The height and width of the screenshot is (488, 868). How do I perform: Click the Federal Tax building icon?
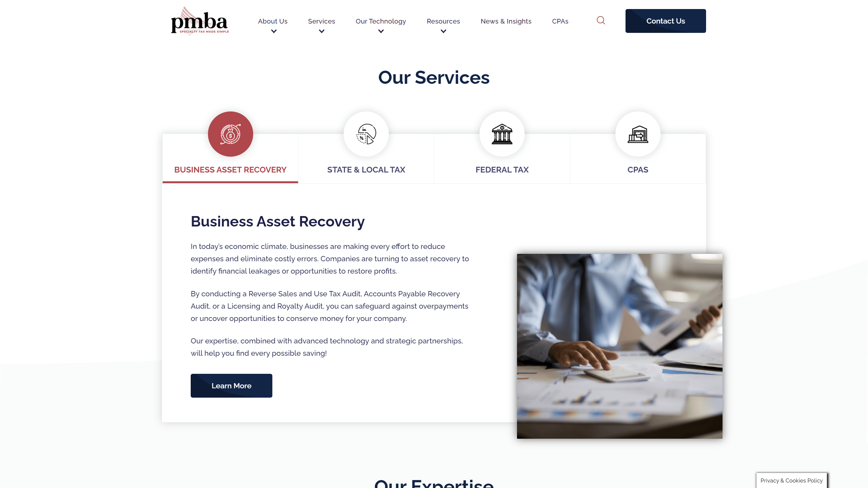pos(502,133)
